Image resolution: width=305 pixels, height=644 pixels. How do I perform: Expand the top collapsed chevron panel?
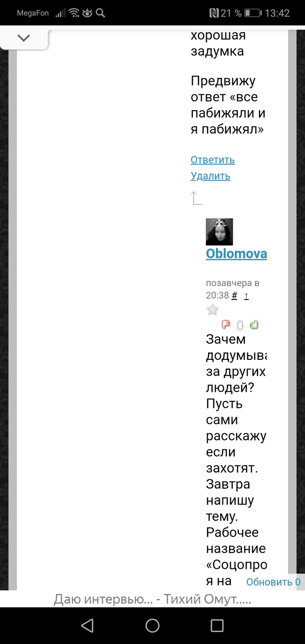[x=24, y=38]
